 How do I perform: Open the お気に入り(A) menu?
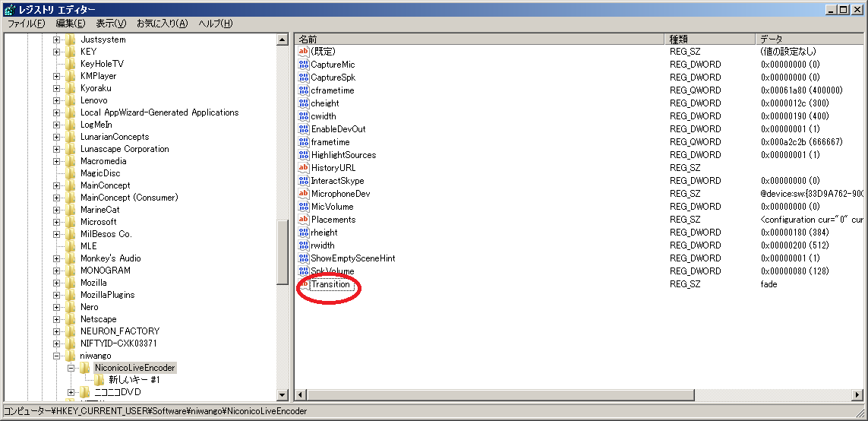point(163,24)
